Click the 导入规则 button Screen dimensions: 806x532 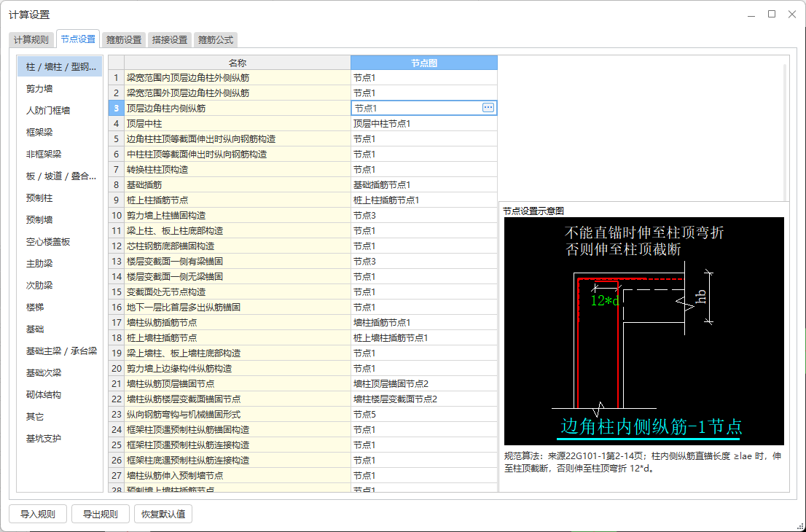coord(37,514)
